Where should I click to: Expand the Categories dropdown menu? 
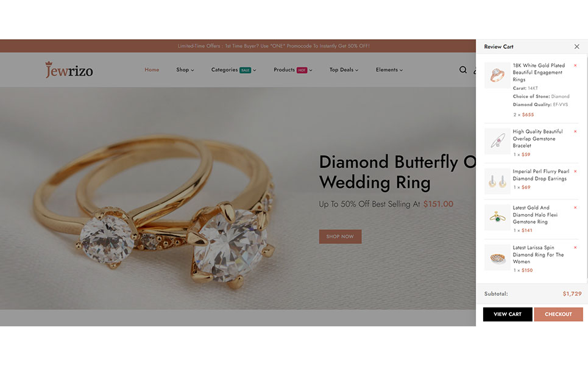tap(233, 70)
